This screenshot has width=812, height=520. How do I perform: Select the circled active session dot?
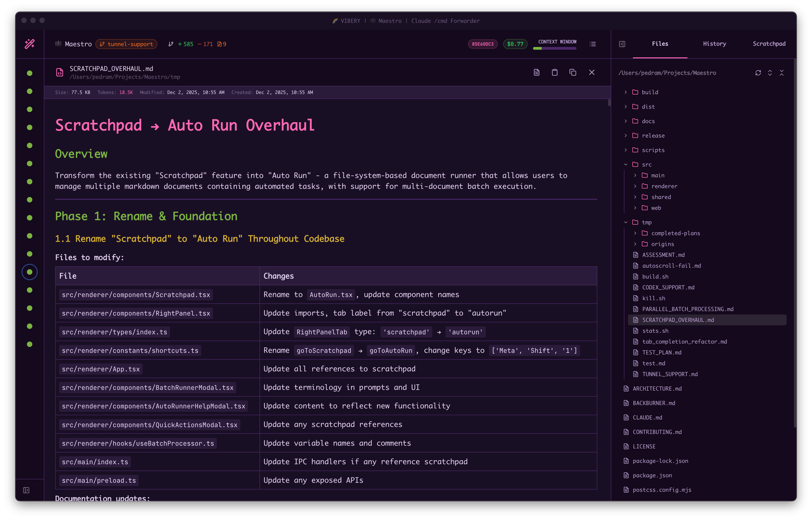pyautogui.click(x=29, y=272)
